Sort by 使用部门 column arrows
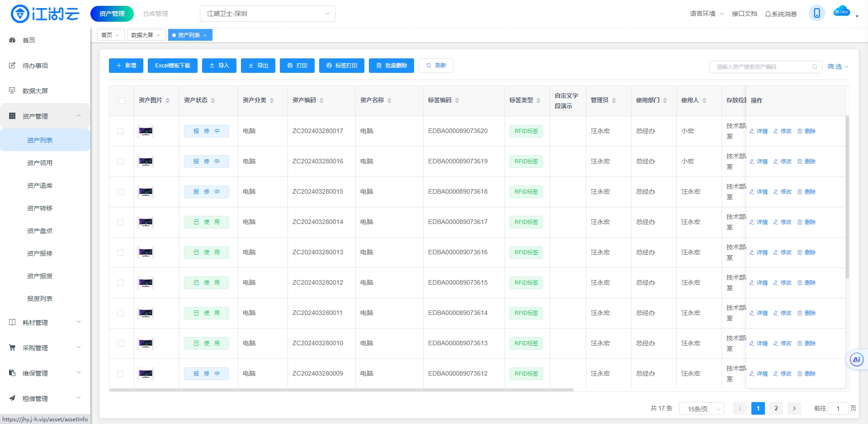 (665, 100)
